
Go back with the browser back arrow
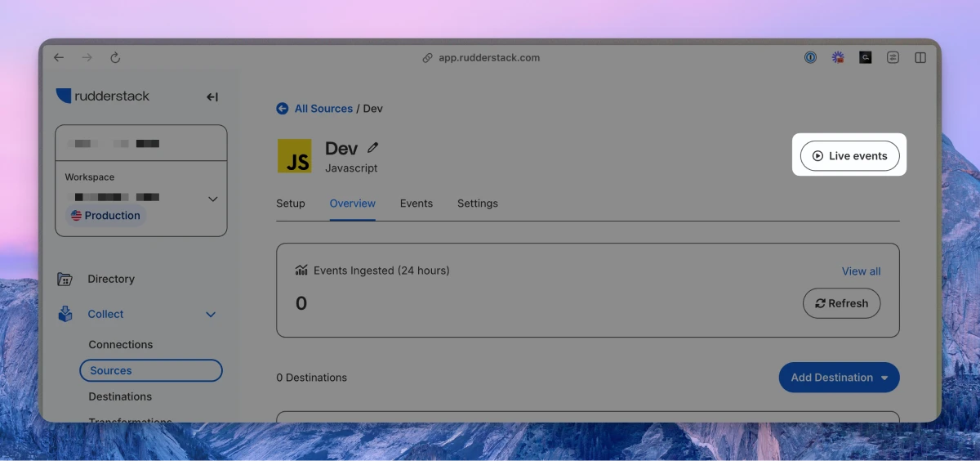(x=59, y=58)
